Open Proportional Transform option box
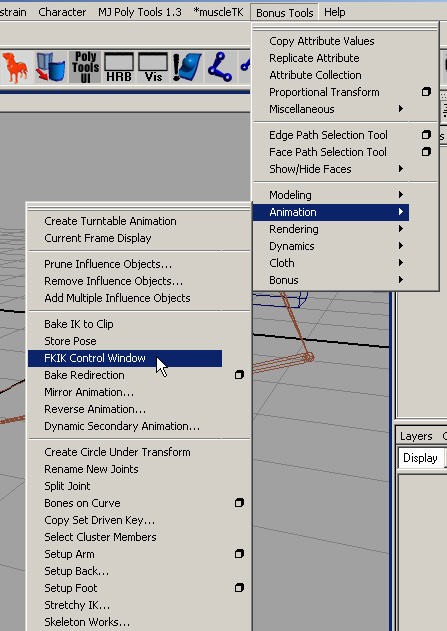Screen dimensions: 447x631 [x=426, y=92]
